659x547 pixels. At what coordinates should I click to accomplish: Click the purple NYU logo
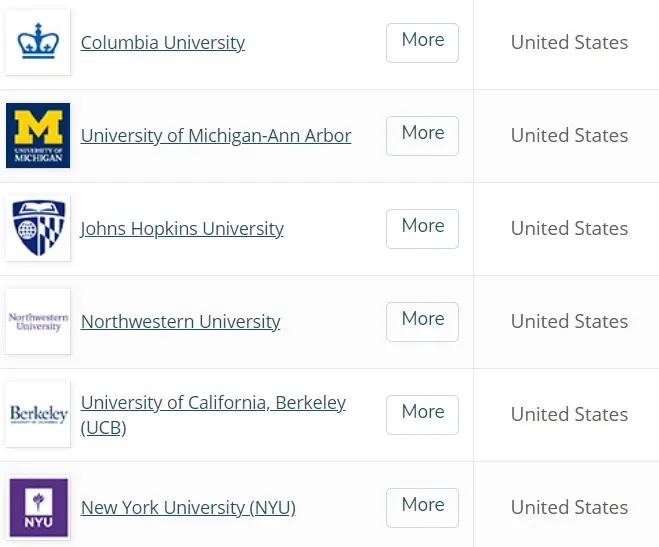(x=38, y=507)
